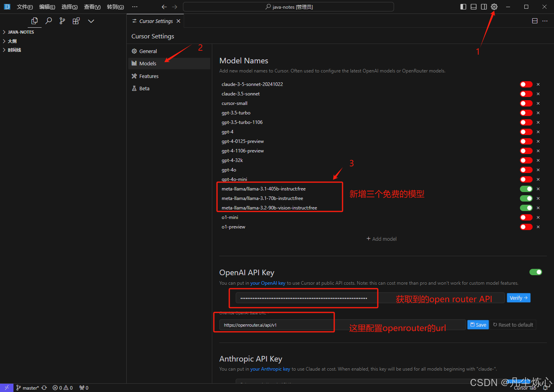Toggle primary sidebar layout icon
554x392 pixels.
point(463,7)
